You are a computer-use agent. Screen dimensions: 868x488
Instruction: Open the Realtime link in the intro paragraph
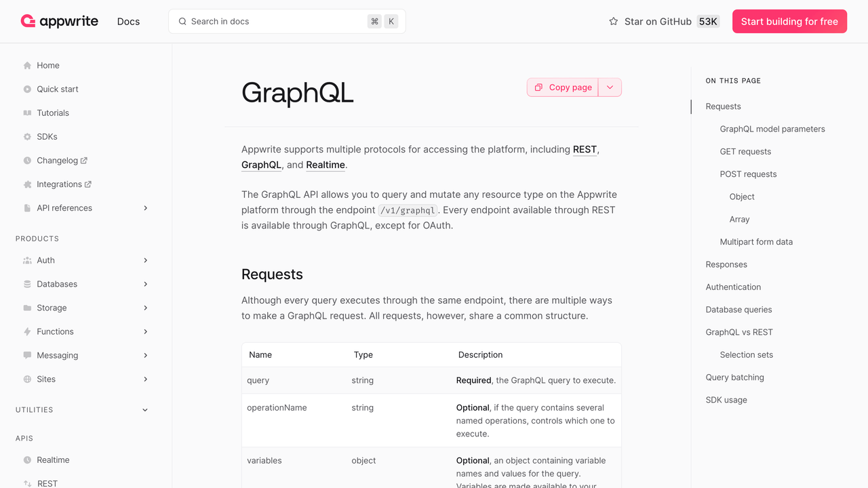pyautogui.click(x=325, y=165)
